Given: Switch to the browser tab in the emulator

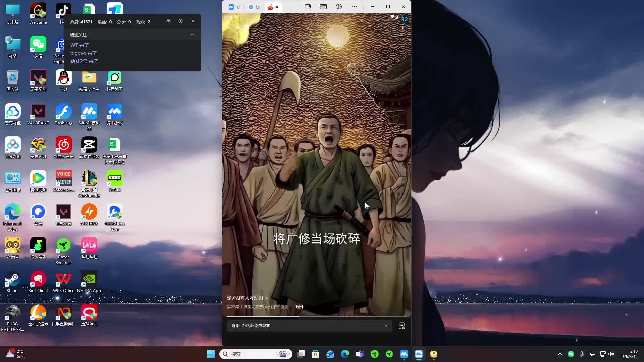Looking at the screenshot, I should point(254,7).
